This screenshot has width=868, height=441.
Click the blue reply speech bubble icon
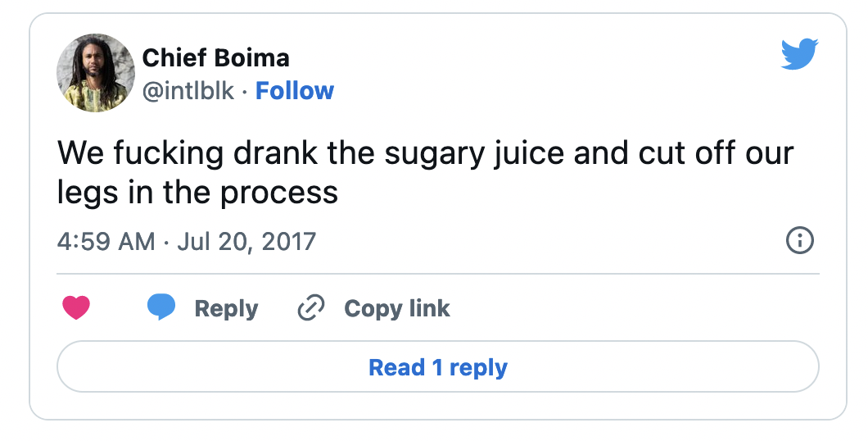tap(161, 308)
